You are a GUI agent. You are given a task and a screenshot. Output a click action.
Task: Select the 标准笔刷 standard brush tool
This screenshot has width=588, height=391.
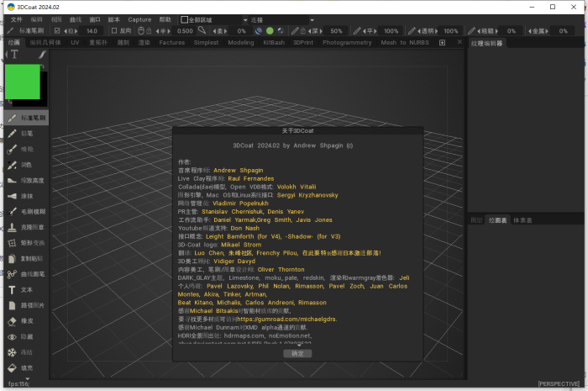click(27, 118)
